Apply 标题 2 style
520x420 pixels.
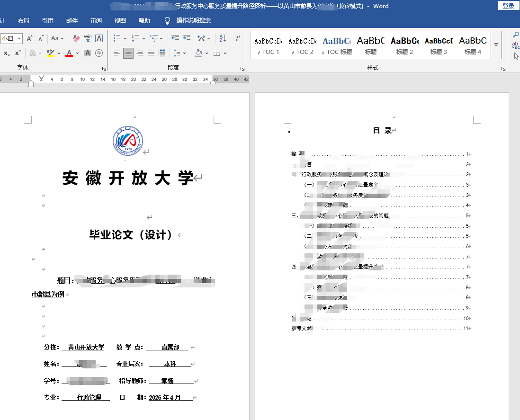pyautogui.click(x=404, y=45)
